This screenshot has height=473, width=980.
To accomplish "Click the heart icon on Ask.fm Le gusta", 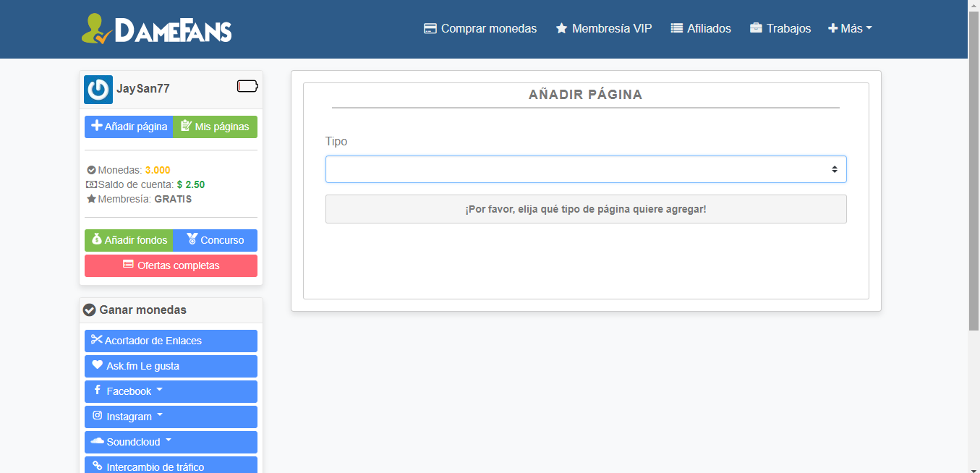I will point(98,365).
